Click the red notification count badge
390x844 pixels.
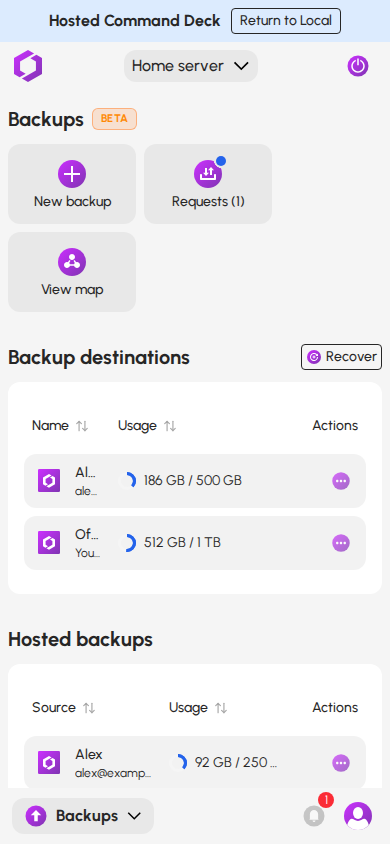[x=326, y=800]
